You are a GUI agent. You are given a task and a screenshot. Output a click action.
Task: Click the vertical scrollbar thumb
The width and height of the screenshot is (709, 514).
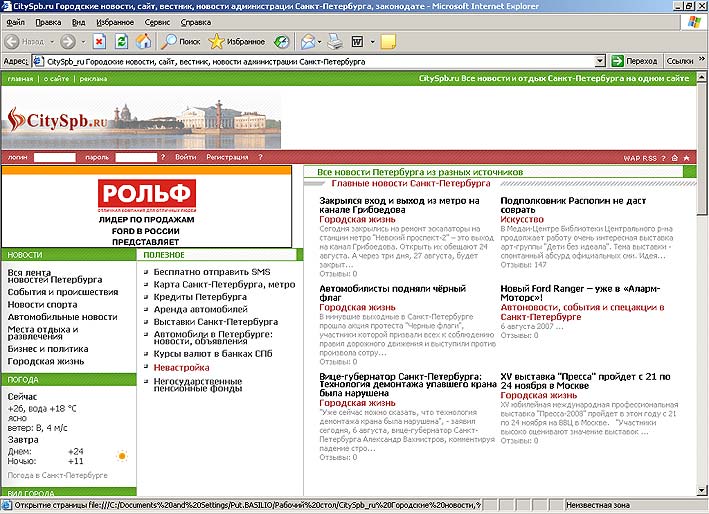pyautogui.click(x=701, y=148)
